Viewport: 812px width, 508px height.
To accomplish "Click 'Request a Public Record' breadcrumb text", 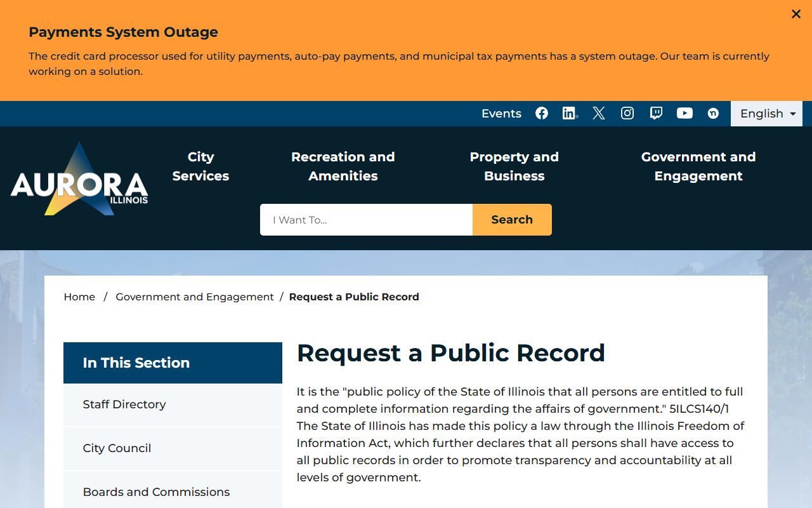I will click(354, 297).
